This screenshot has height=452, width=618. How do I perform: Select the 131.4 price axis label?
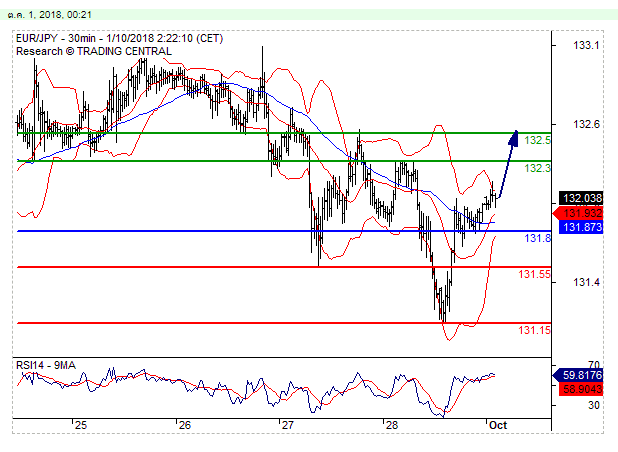pyautogui.click(x=586, y=283)
